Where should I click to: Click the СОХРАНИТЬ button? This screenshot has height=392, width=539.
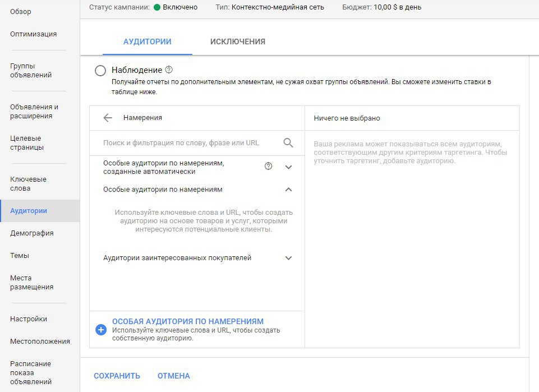click(117, 376)
